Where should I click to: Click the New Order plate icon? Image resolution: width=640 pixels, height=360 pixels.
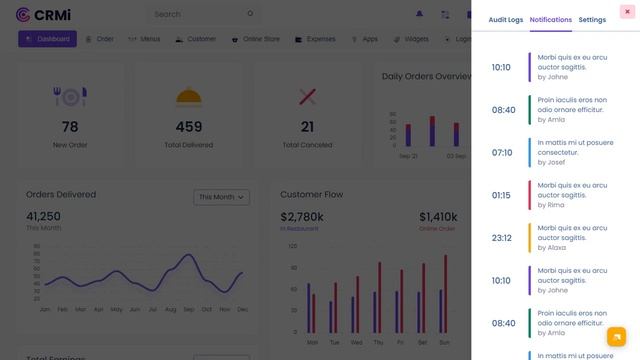point(70,97)
